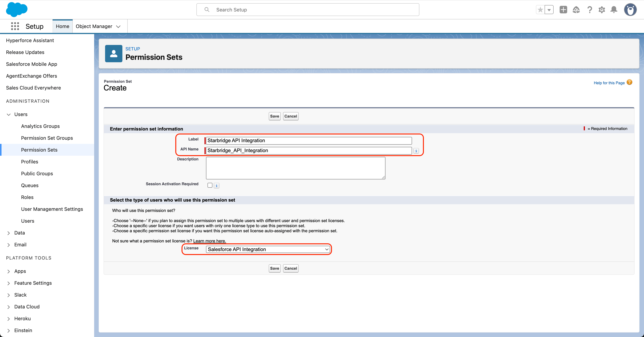Image resolution: width=644 pixels, height=337 pixels.
Task: Enable the Session Activation Required checkbox
Action: [210, 185]
